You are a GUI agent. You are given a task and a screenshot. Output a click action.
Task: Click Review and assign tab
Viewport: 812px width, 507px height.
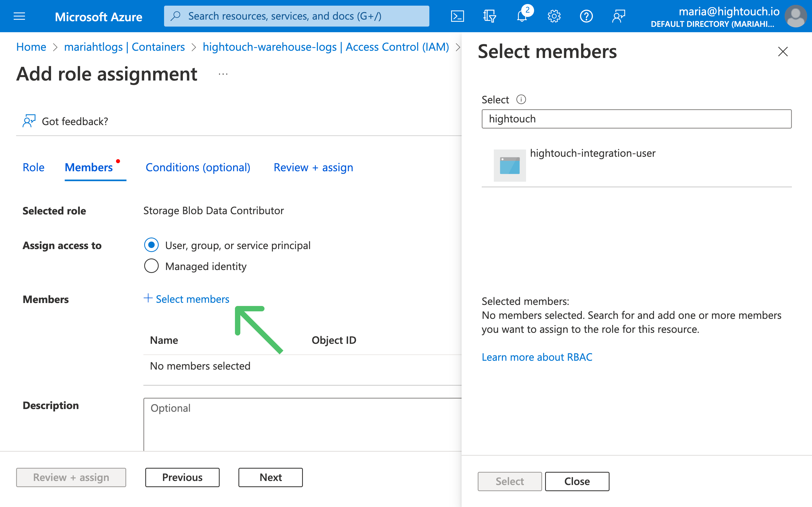pyautogui.click(x=313, y=168)
